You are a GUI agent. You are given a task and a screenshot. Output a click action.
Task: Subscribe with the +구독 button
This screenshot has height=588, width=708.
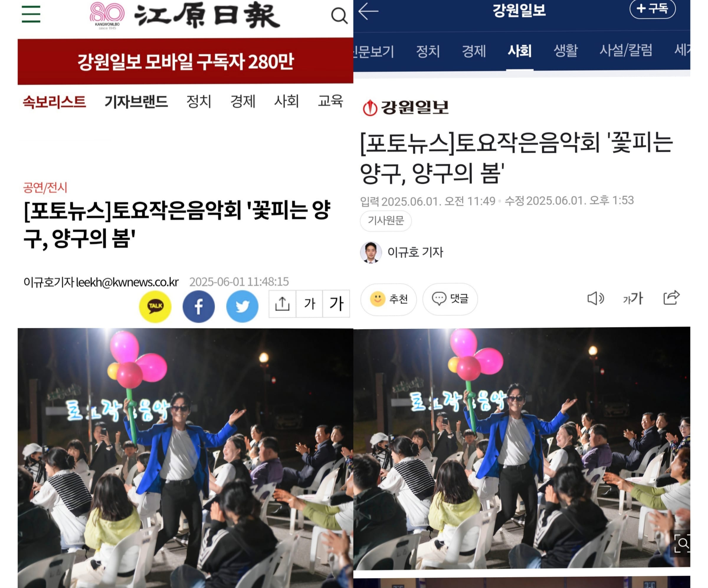pyautogui.click(x=652, y=9)
